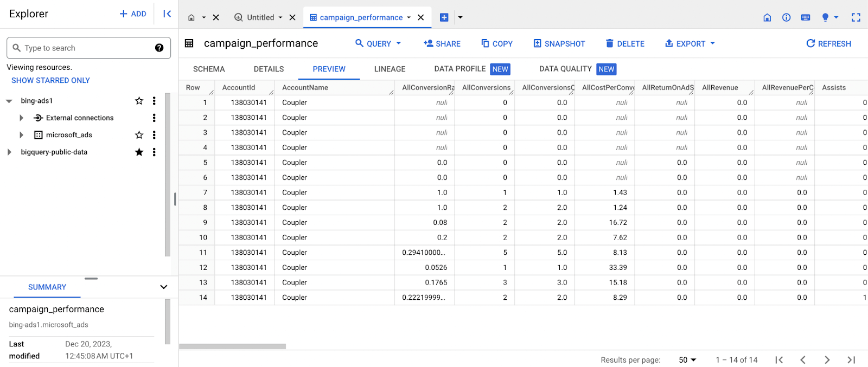Click the plus ADD button in Explorer

(x=133, y=14)
